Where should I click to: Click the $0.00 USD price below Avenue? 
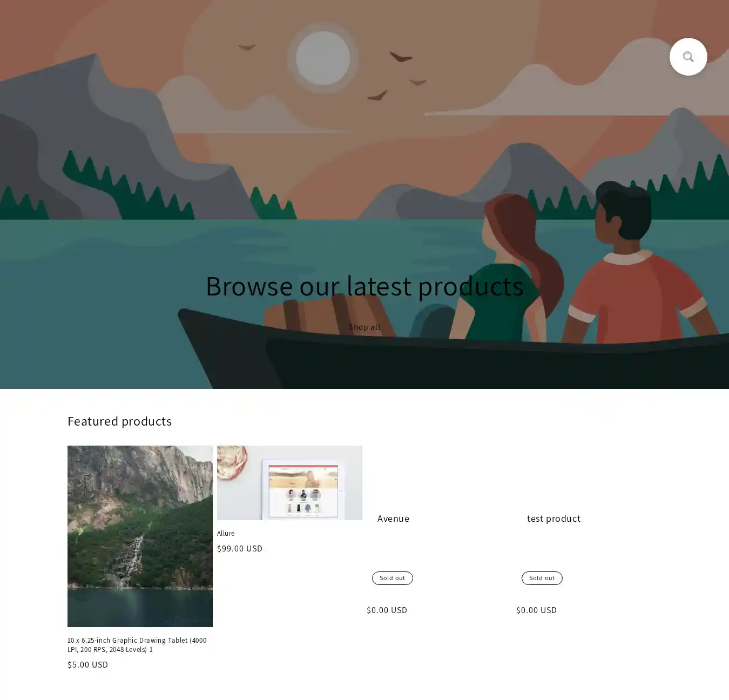387,610
